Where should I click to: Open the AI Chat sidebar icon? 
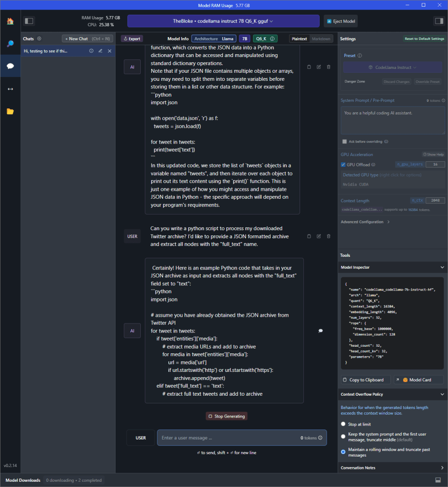(x=10, y=66)
